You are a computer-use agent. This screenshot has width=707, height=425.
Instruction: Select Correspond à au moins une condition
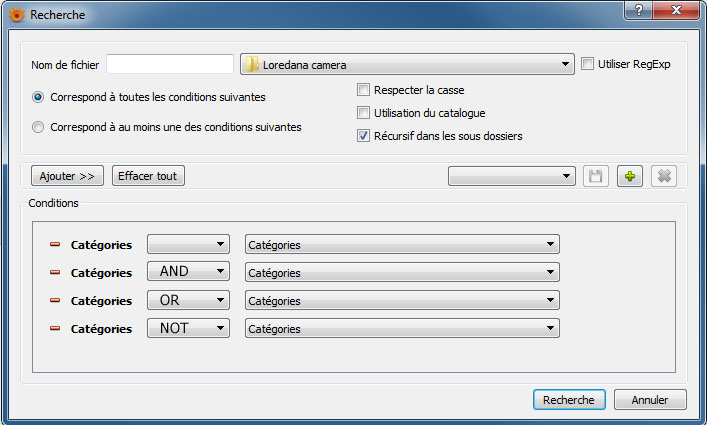[39, 127]
